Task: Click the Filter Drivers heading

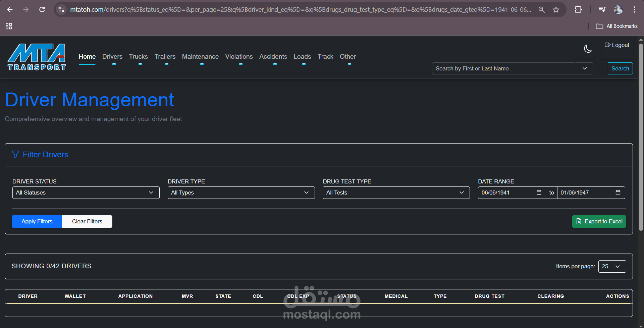Action: point(45,154)
